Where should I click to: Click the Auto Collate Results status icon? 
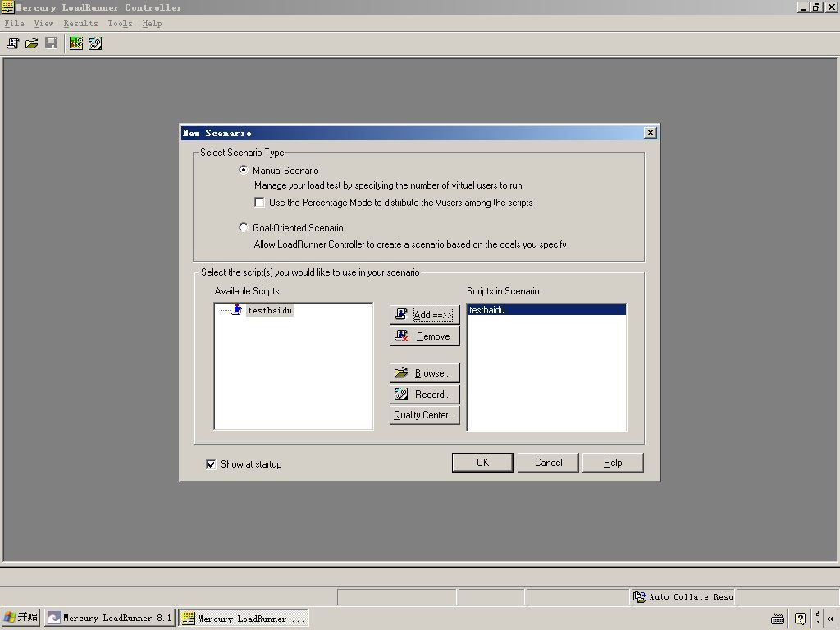click(x=640, y=596)
